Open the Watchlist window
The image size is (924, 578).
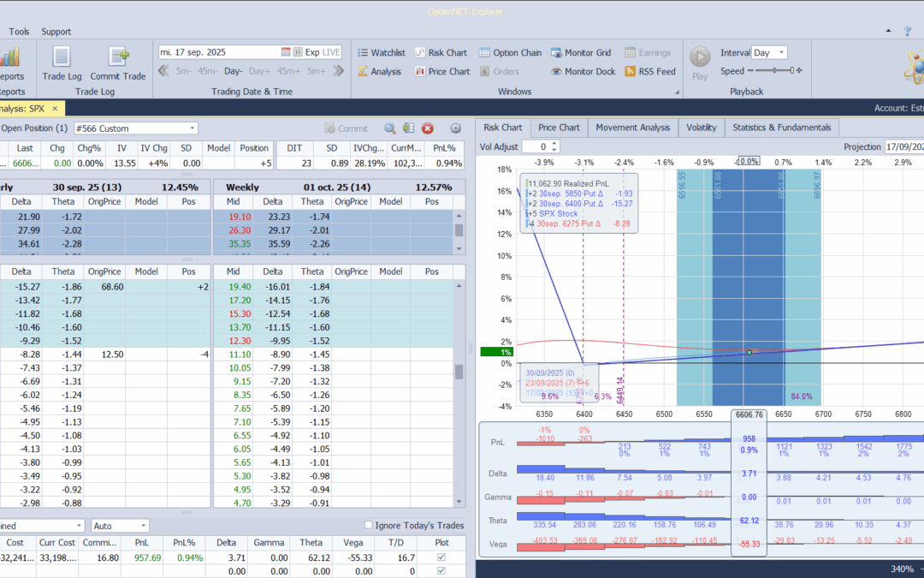[380, 52]
